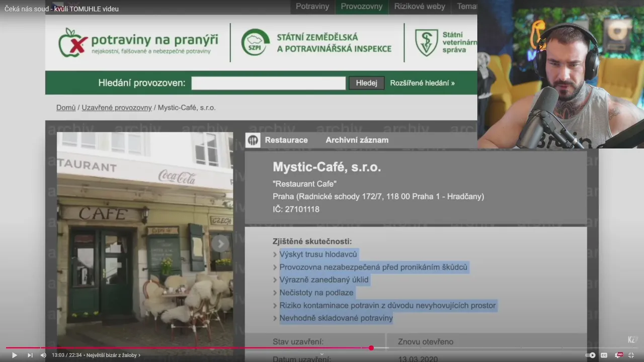Click 'Nevhodně skladované potraviny' finding

pos(336,318)
